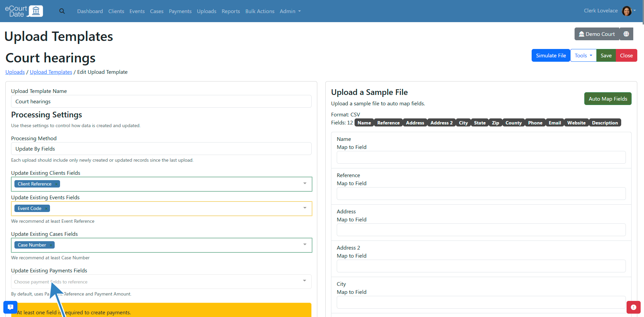Click the Name field badge
Screen dimensions: 644x317
click(x=364, y=123)
